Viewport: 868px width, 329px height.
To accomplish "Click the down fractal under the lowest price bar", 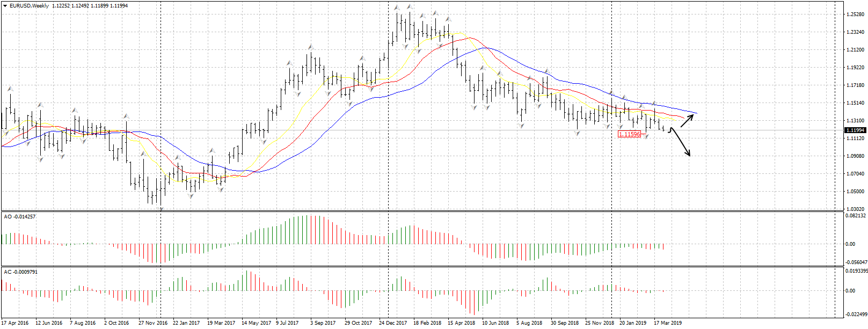I will (x=161, y=209).
